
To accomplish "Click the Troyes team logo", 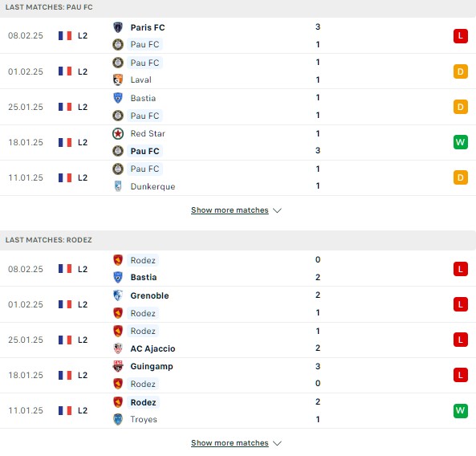I will 118,419.
